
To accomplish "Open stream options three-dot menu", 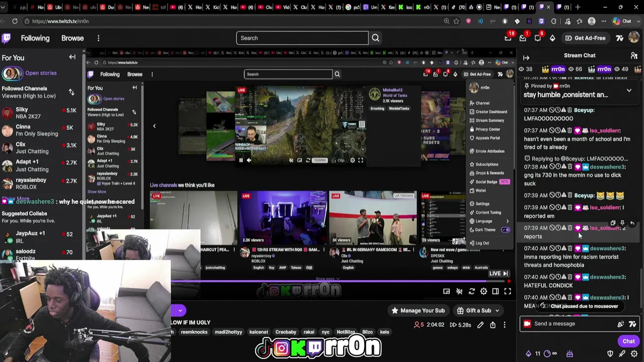I will pos(505,325).
